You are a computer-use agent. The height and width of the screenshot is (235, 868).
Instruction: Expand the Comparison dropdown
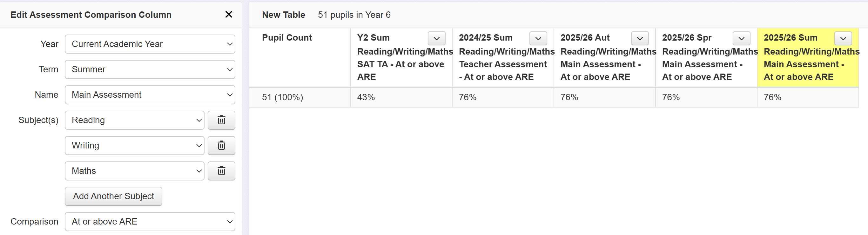150,222
